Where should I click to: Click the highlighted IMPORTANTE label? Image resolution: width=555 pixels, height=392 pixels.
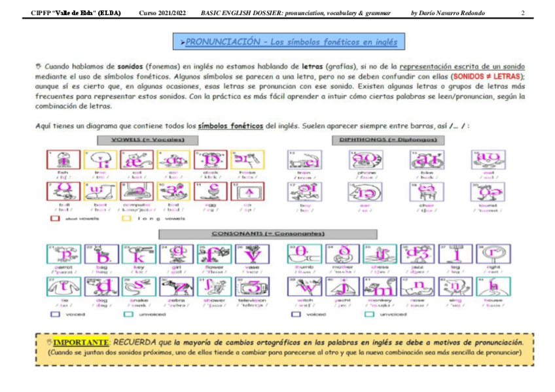pos(81,342)
